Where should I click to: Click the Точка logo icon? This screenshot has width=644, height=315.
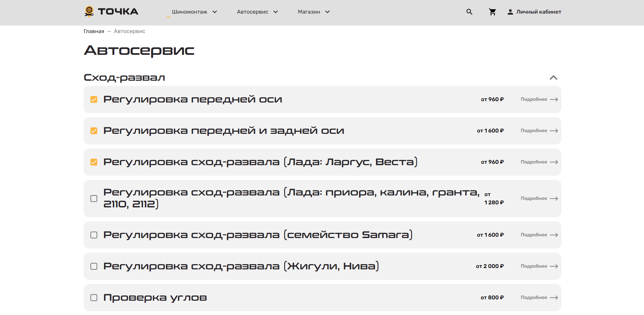pyautogui.click(x=89, y=12)
